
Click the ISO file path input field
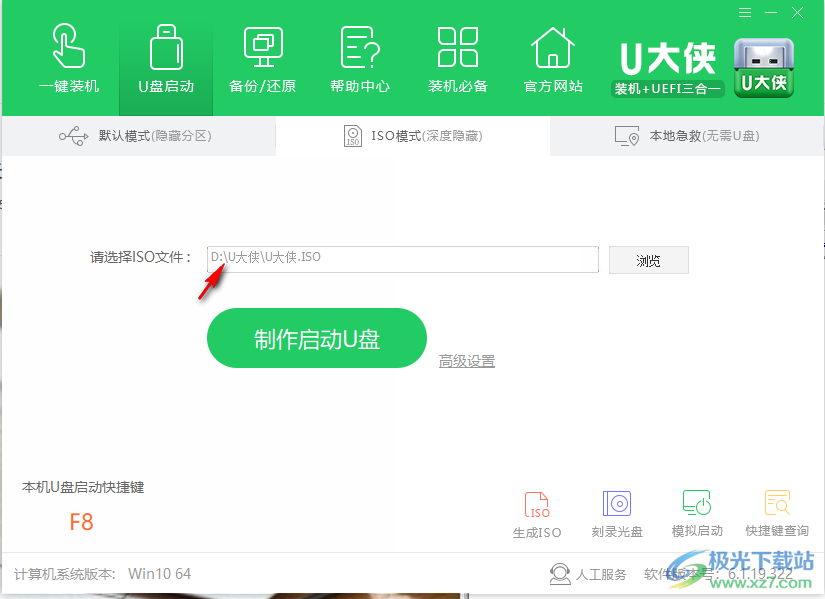[x=403, y=259]
